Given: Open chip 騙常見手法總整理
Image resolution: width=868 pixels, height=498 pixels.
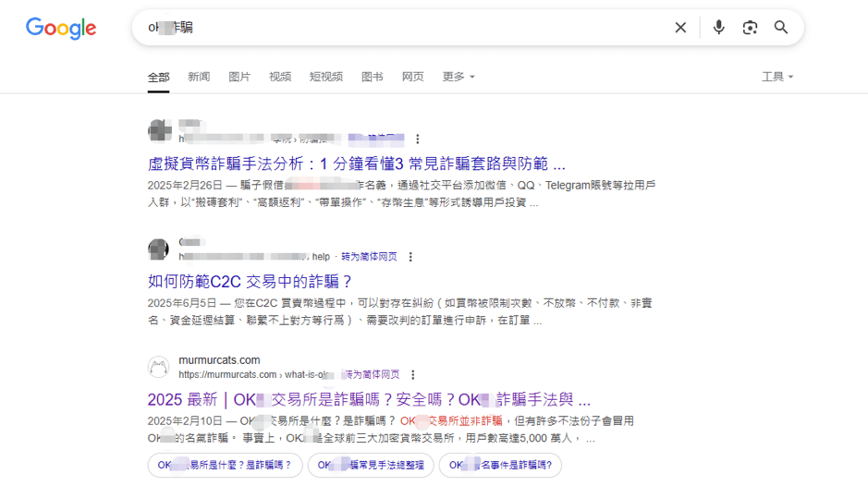Looking at the screenshot, I should [x=371, y=466].
